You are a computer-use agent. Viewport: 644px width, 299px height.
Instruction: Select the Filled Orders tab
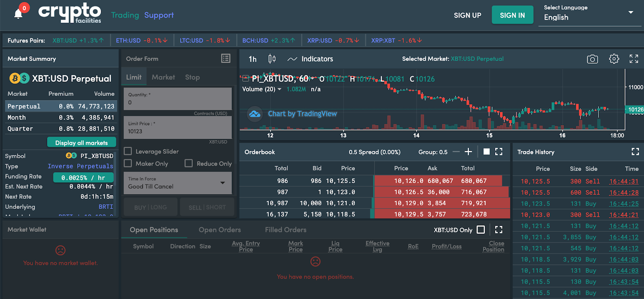tap(286, 230)
